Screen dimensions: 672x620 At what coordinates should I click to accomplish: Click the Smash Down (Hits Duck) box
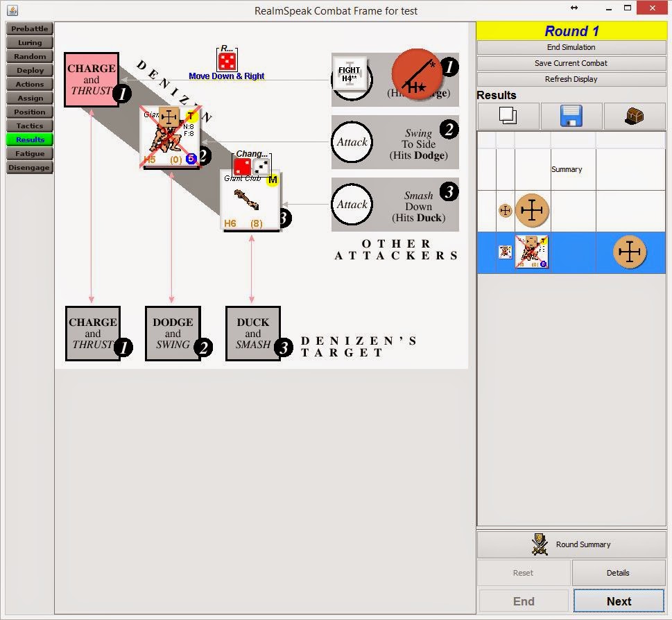[395, 205]
